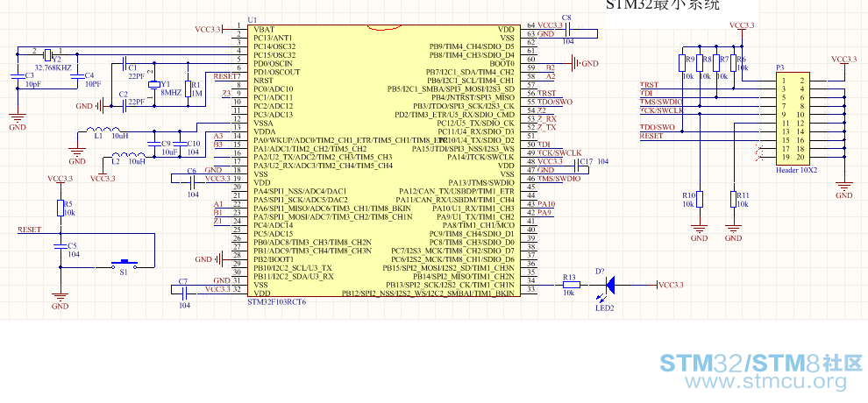Screen dimensions: 868x403
Task: Click the 8MHZ value text
Action: (169, 93)
